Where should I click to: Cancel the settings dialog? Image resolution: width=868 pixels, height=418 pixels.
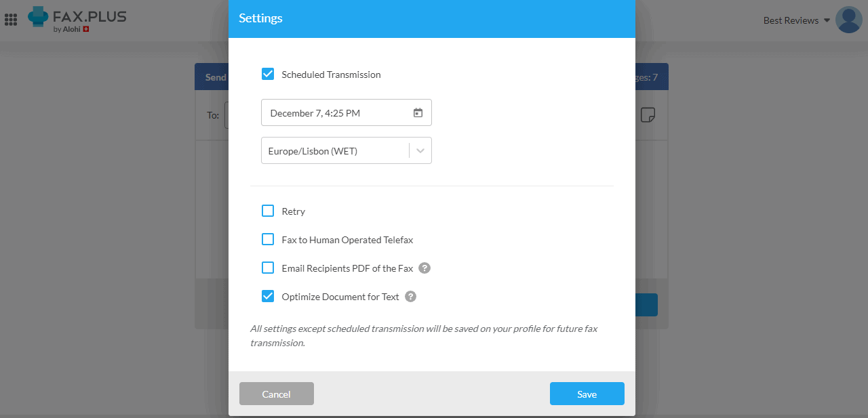pos(276,394)
